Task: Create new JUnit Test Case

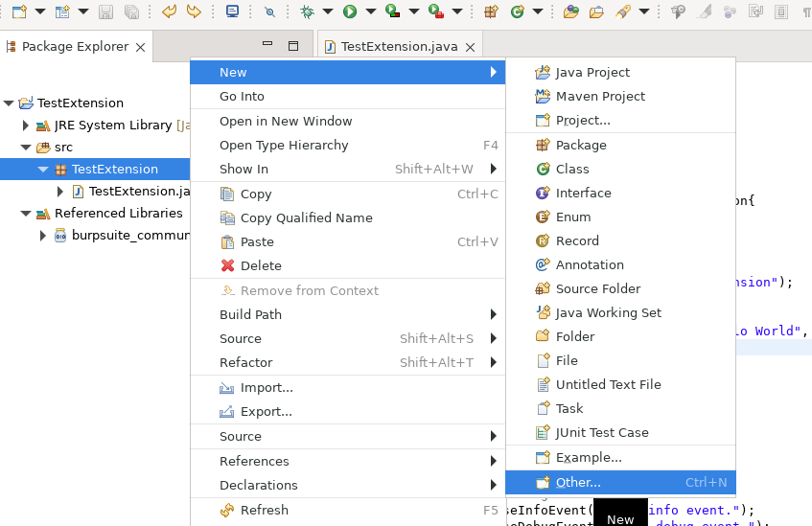Action: click(601, 432)
